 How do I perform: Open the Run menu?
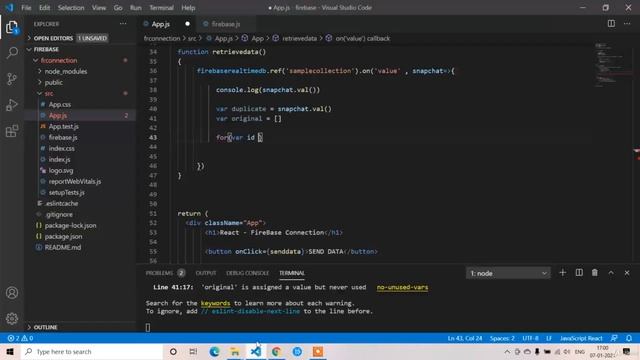[x=136, y=7]
